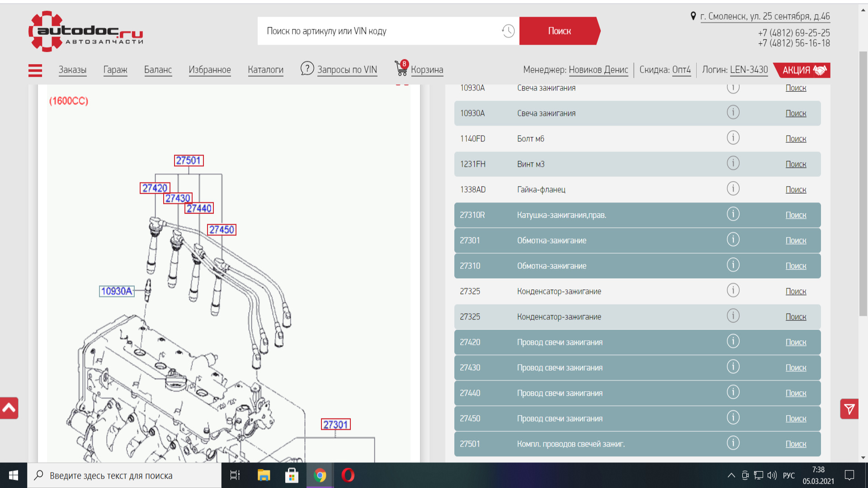868x488 pixels.
Task: Click the scroll-to-top red arrow button
Action: (x=9, y=408)
